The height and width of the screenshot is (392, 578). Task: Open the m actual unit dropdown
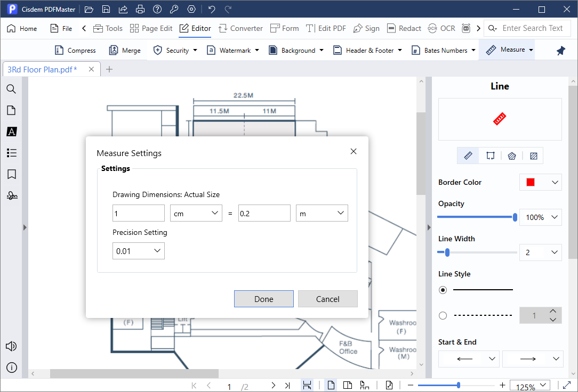click(322, 213)
